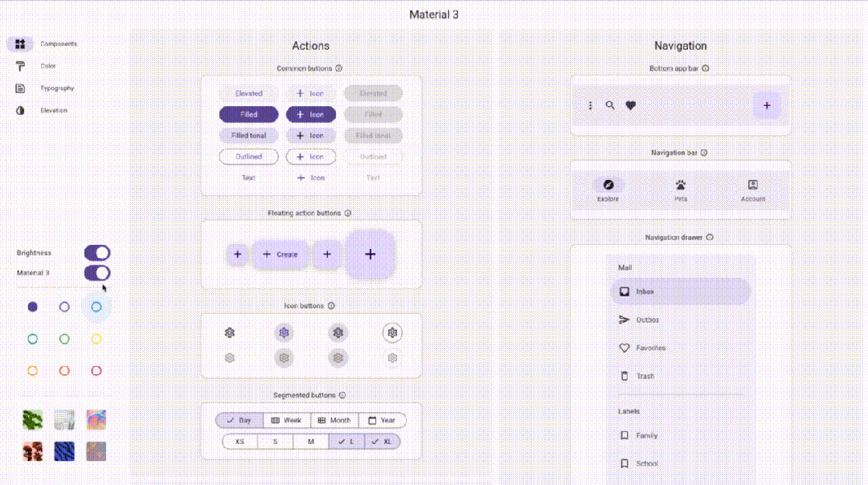Select School label in the navigation drawer

(x=681, y=463)
